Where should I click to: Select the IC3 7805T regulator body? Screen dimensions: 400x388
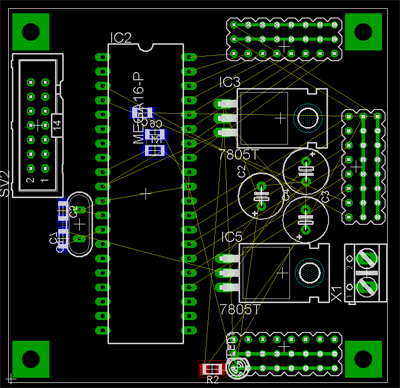[282, 118]
